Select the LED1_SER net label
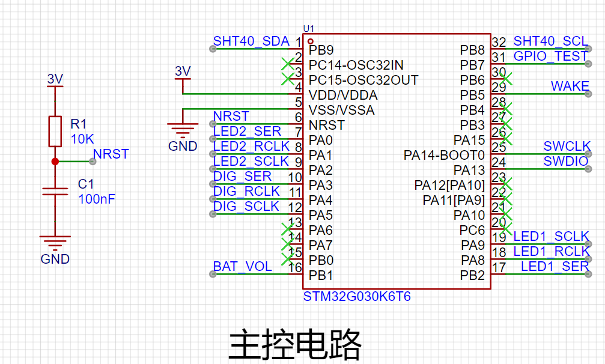Image resolution: width=605 pixels, height=364 pixels. (555, 267)
